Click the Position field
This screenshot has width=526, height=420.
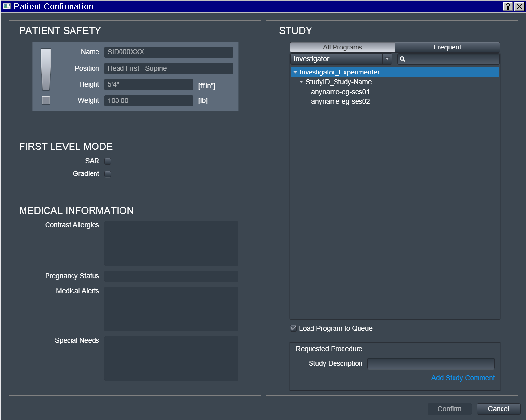click(x=168, y=69)
